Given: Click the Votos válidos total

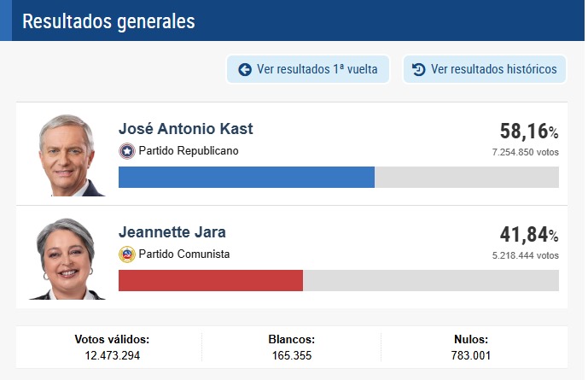Looking at the screenshot, I should (x=112, y=355).
